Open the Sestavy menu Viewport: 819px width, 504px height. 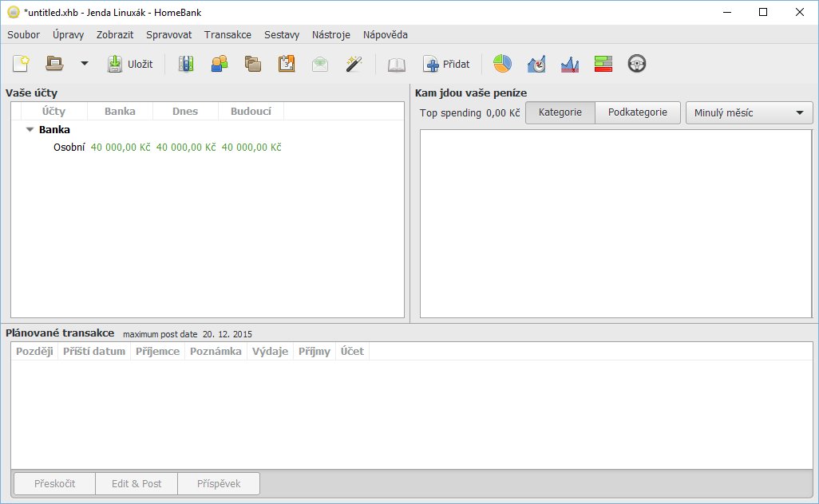click(x=282, y=35)
